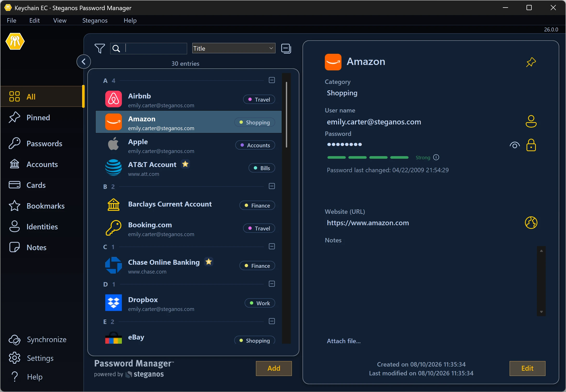Click the Booking.com key icon

(x=114, y=228)
